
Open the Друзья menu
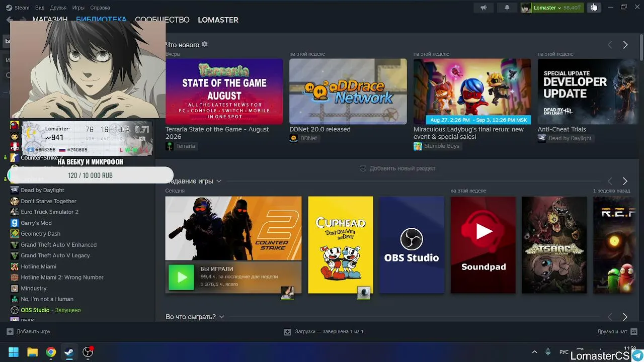58,8
